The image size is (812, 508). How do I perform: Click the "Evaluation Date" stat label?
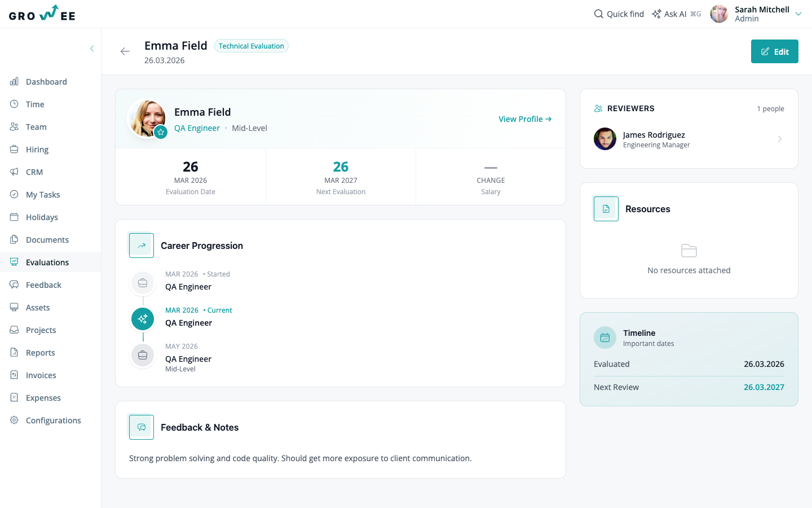191,192
